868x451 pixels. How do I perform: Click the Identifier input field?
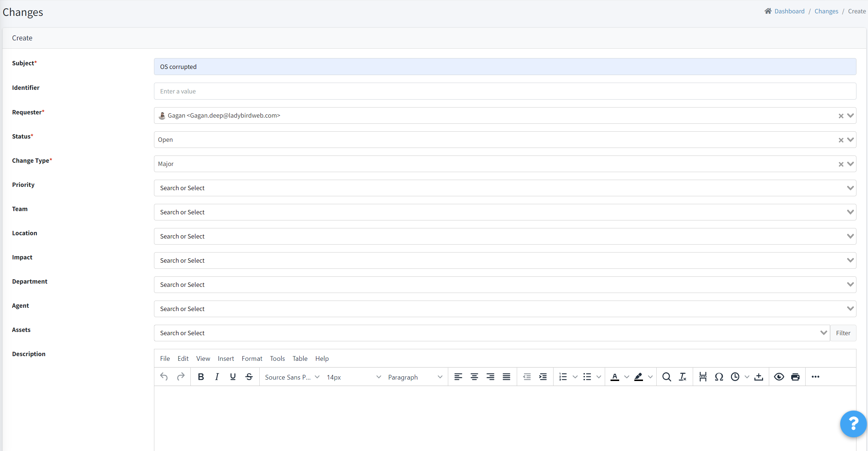[505, 91]
